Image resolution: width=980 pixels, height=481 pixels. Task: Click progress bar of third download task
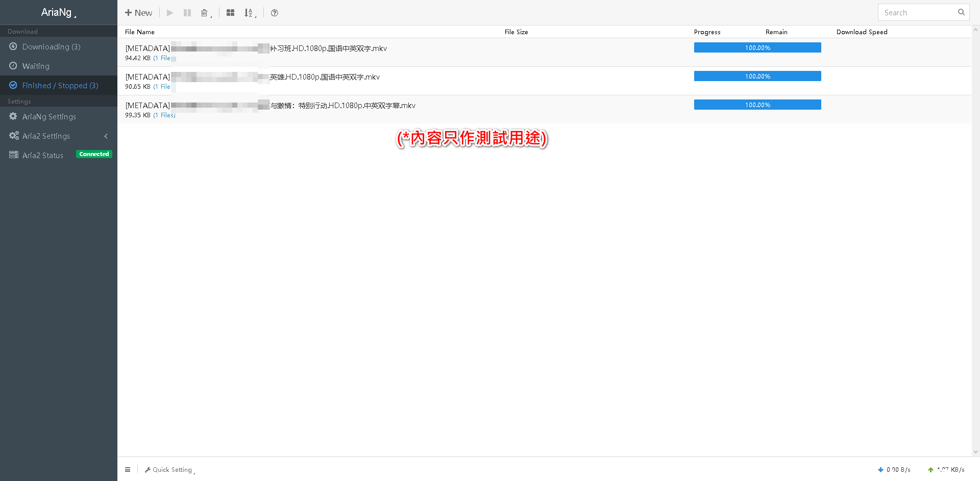[757, 105]
